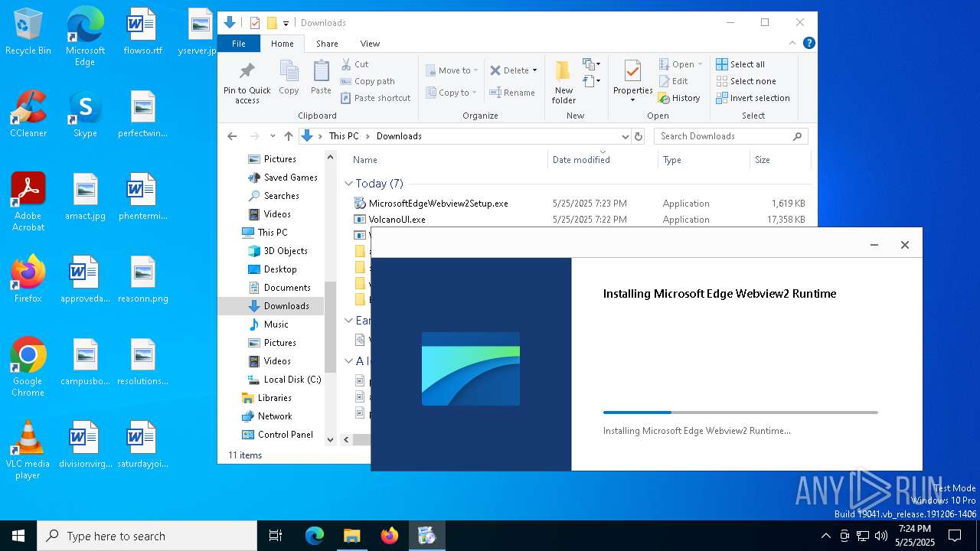The image size is (980, 551).
Task: Open the Recycle Bin desktop icon
Action: [x=28, y=31]
